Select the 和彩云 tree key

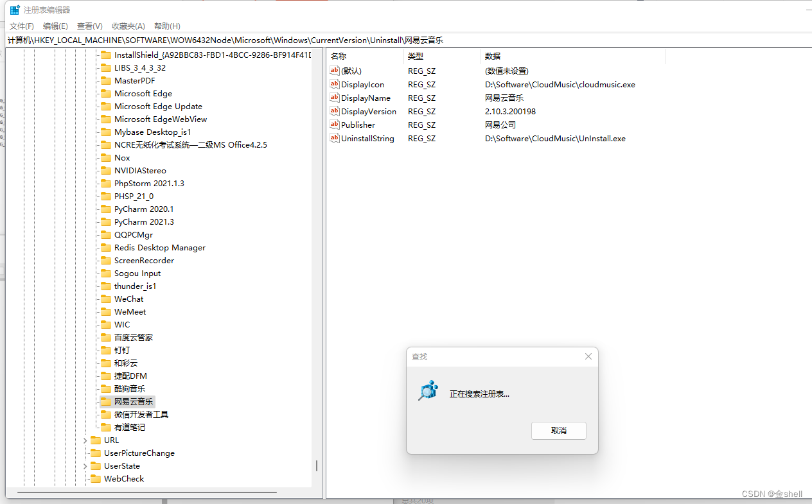tap(126, 363)
